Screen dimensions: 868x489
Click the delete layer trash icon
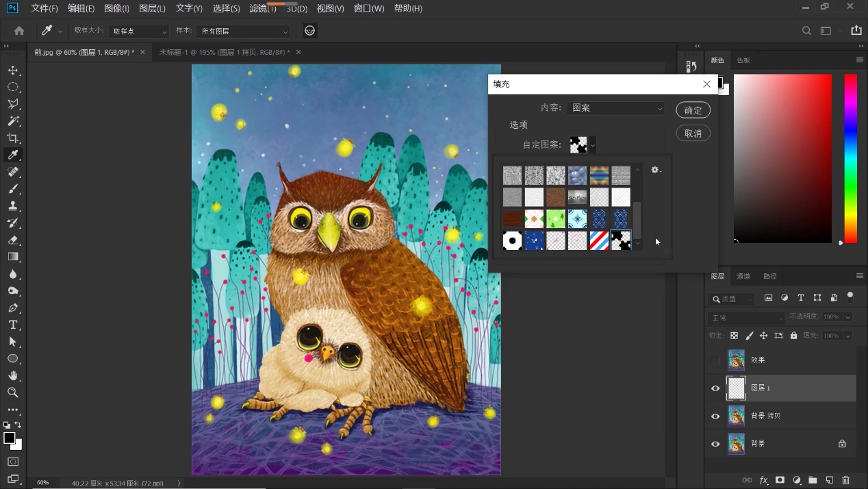[846, 480]
